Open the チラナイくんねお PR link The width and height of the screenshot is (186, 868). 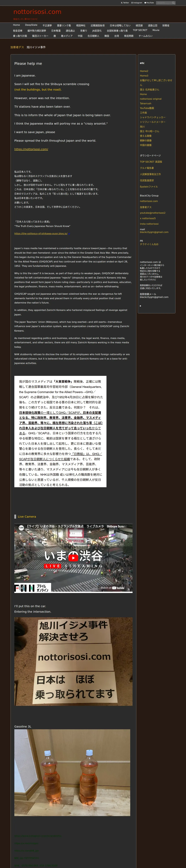tap(149, 244)
